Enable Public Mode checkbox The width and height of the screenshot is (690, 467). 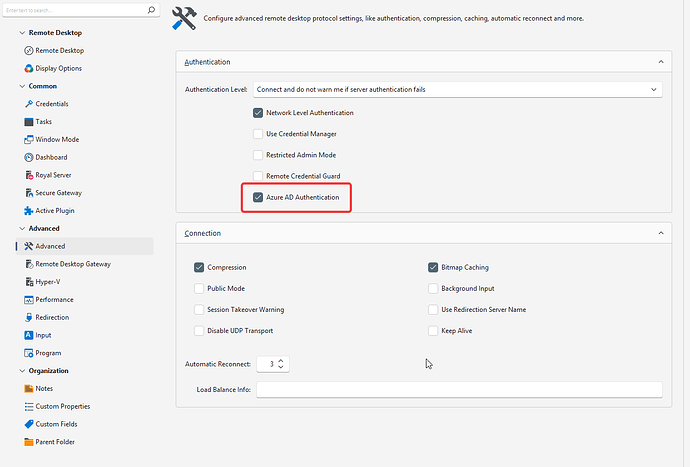click(199, 288)
